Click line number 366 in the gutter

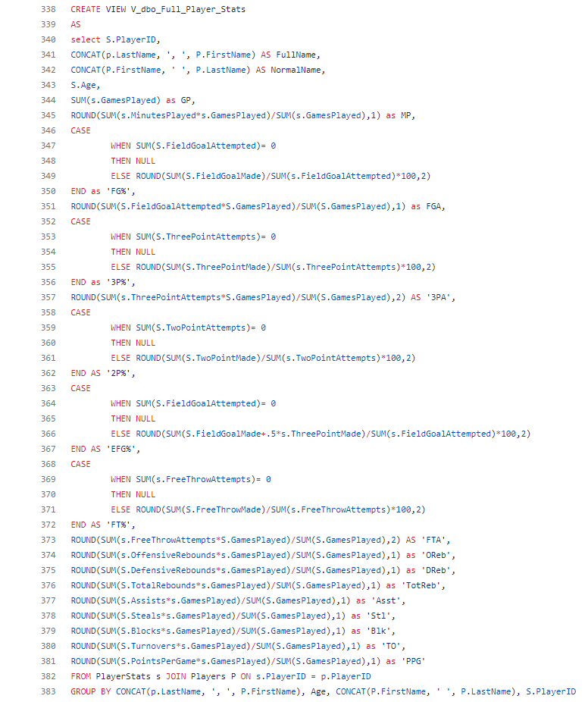click(x=48, y=434)
